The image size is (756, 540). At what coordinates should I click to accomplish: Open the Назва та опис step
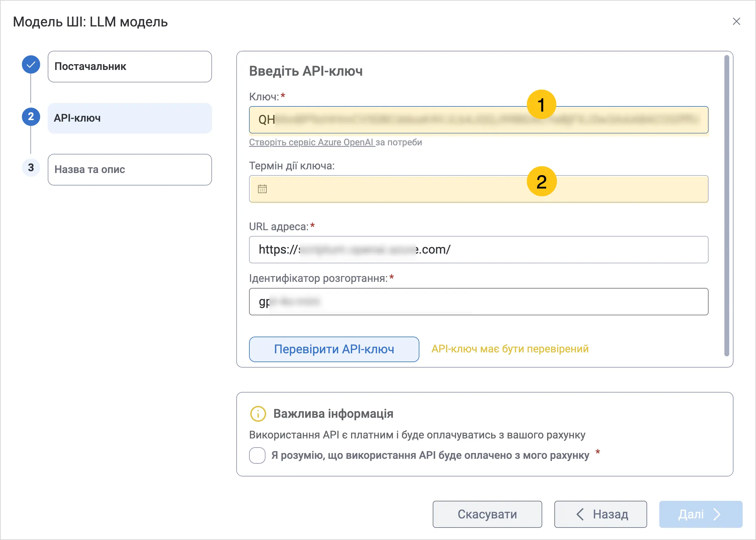click(x=130, y=170)
